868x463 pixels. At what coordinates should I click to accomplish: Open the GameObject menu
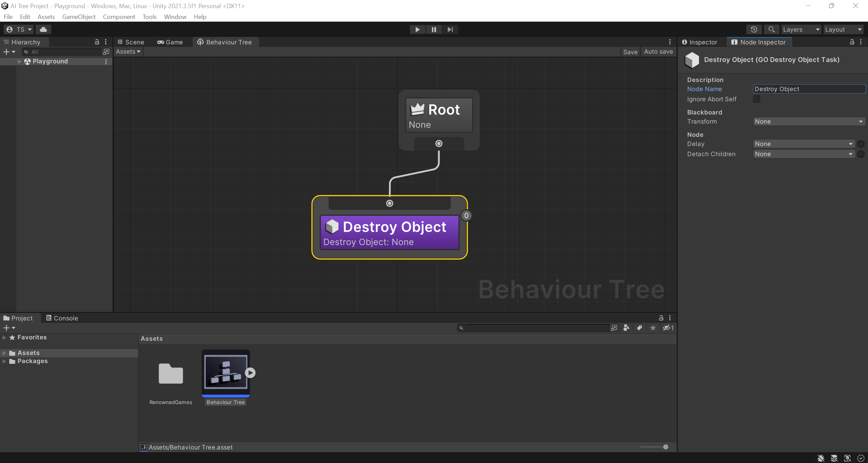[x=79, y=17]
